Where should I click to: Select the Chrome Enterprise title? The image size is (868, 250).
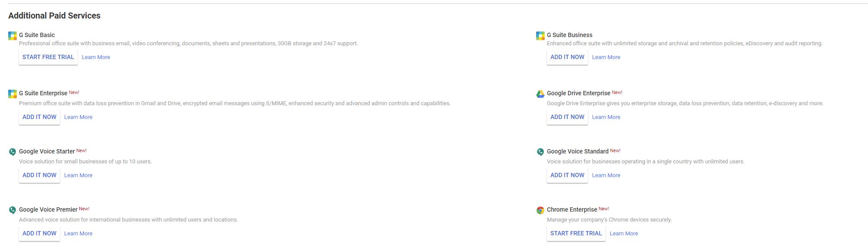[x=572, y=209]
